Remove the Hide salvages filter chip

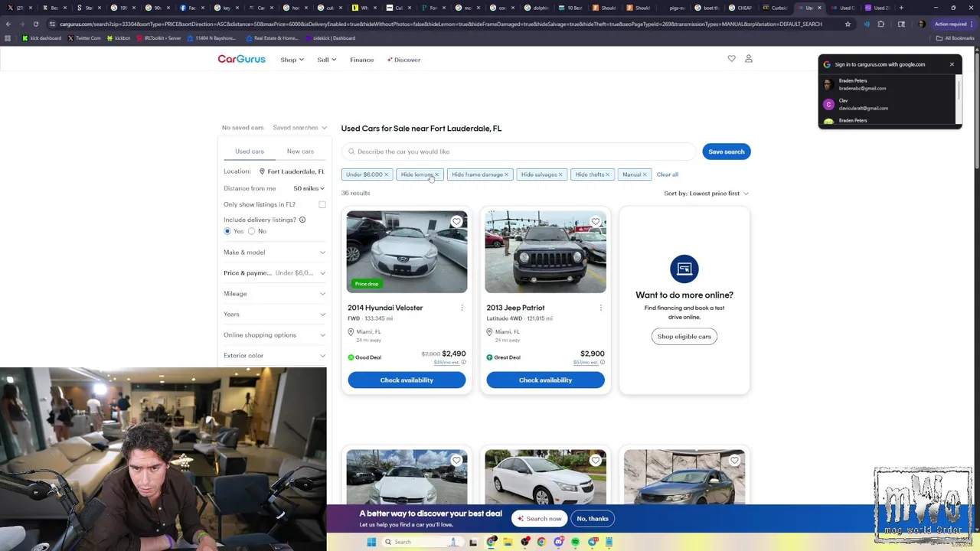pos(560,174)
